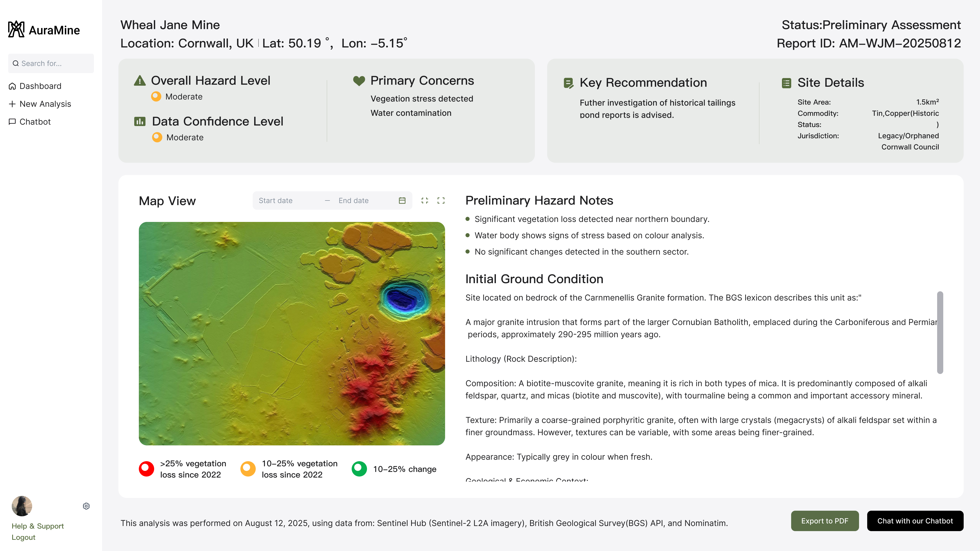Click the Data Confidence Level chart icon
This screenshot has height=551, width=980.
tap(140, 121)
